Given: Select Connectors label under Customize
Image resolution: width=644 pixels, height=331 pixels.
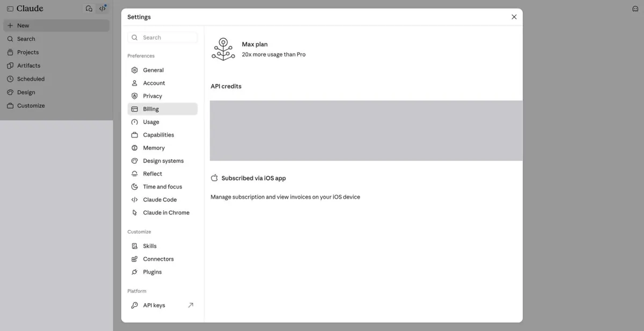Looking at the screenshot, I should [158, 259].
